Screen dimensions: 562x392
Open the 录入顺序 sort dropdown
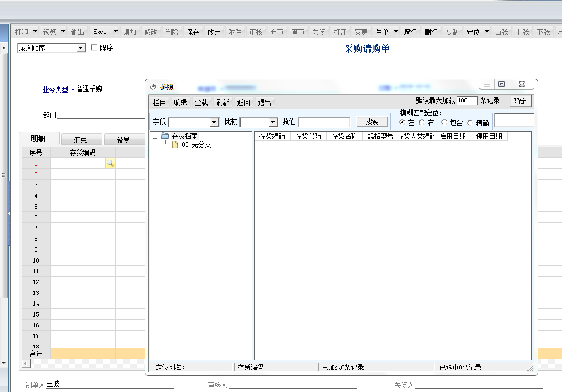[81, 47]
